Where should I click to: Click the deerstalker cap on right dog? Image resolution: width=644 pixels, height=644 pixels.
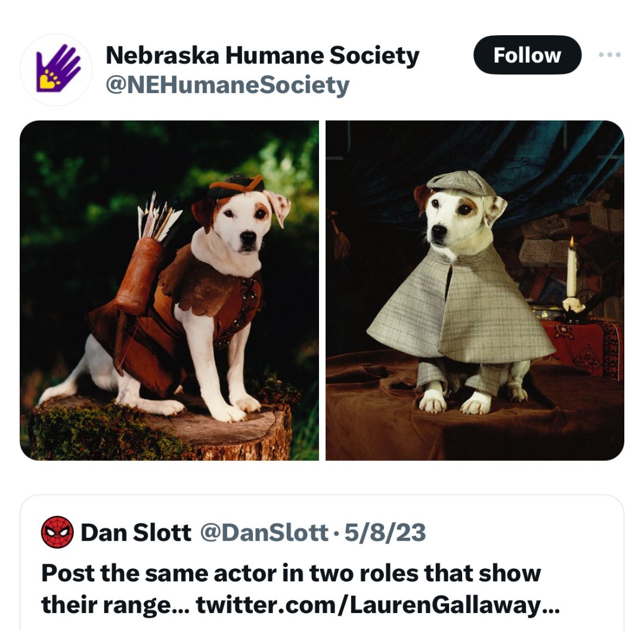(x=461, y=184)
